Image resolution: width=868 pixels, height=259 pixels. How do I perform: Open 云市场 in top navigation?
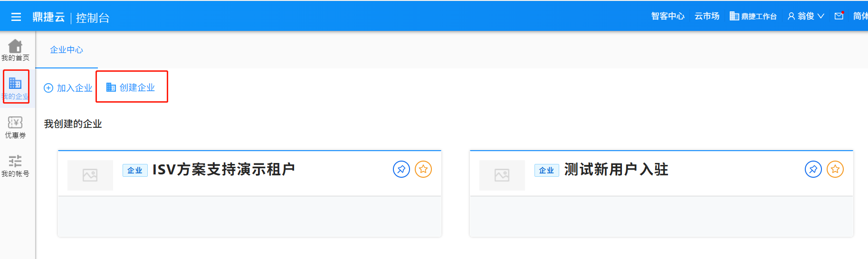(x=707, y=16)
